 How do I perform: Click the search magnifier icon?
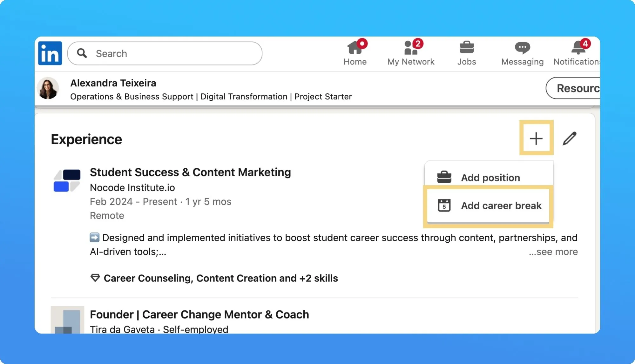(x=82, y=53)
